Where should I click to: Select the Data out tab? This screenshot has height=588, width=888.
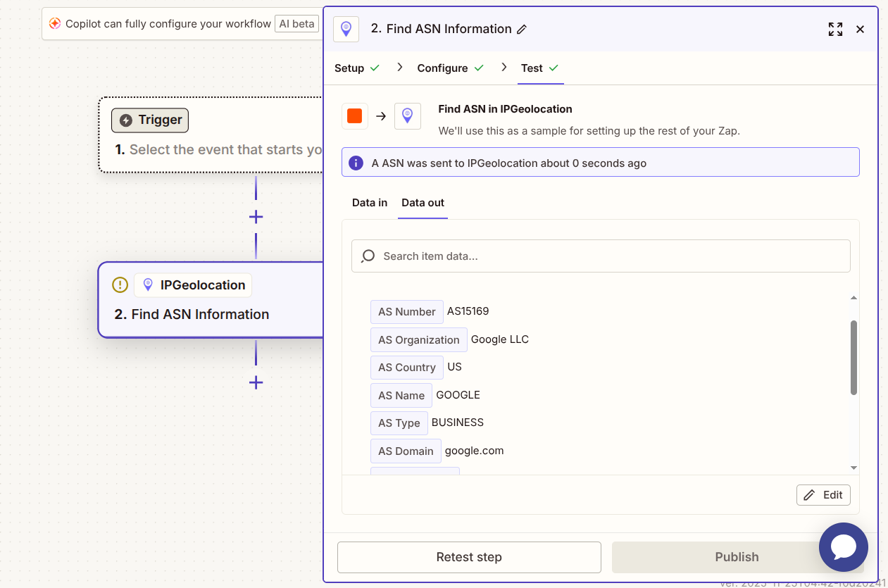pyautogui.click(x=423, y=203)
